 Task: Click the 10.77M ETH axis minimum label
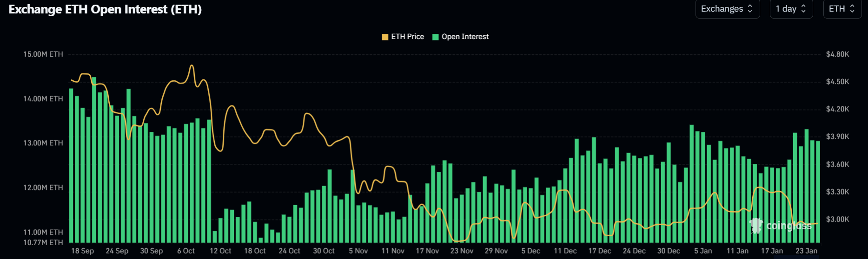pyautogui.click(x=43, y=242)
